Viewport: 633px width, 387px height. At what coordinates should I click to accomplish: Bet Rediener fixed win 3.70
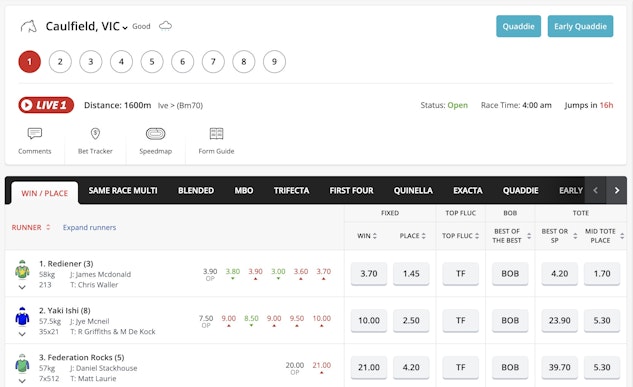(369, 274)
